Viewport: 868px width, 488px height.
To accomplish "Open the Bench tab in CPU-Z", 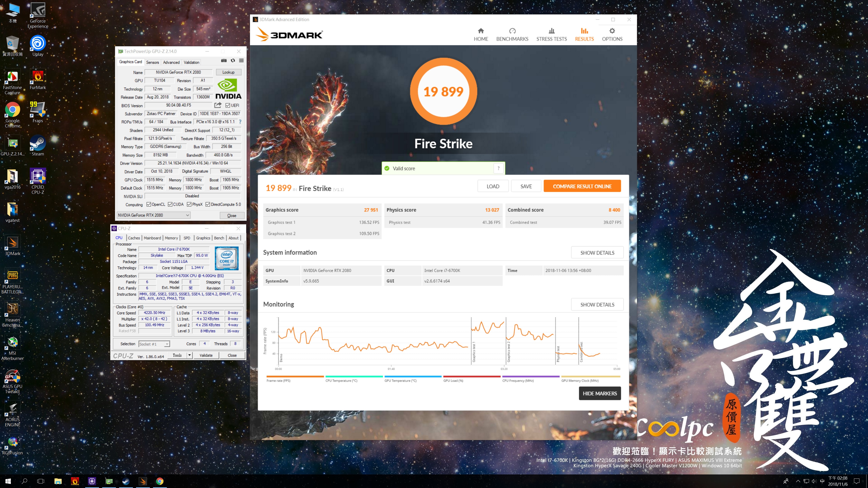I will click(x=219, y=238).
